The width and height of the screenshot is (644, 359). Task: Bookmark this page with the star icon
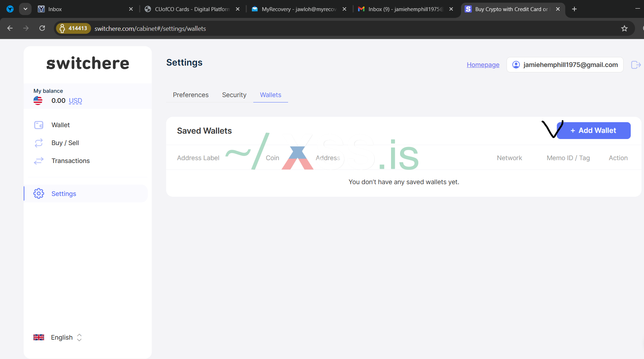point(624,28)
